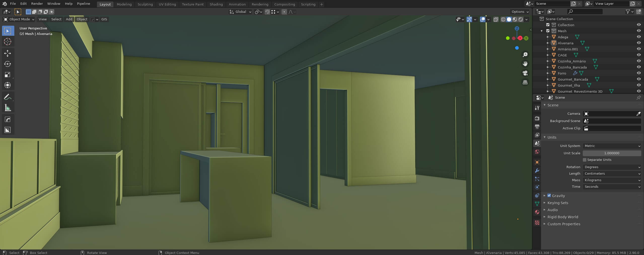The image size is (644, 255).
Task: Hide the Forro object in outliner
Action: pos(639,73)
